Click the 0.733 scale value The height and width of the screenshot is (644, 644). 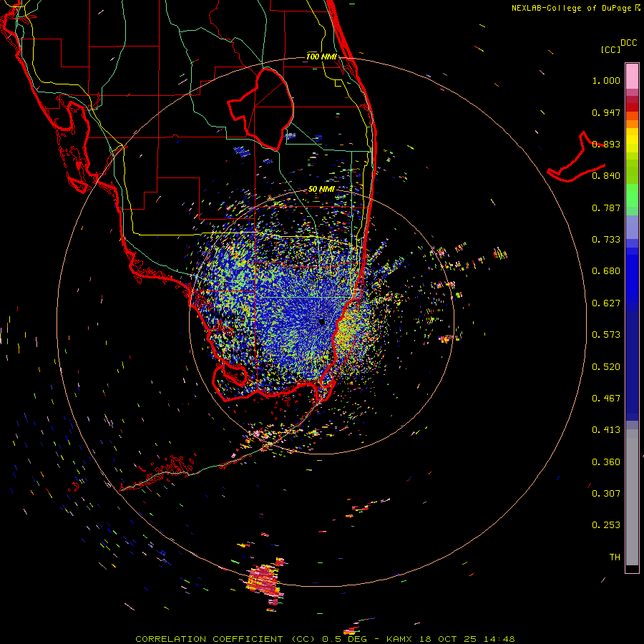click(606, 240)
